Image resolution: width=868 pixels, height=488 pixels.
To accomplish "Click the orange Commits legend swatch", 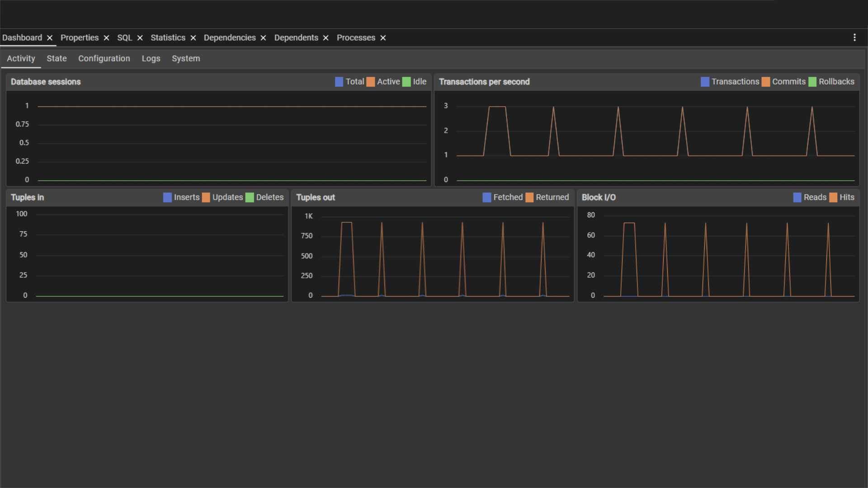I will [766, 82].
